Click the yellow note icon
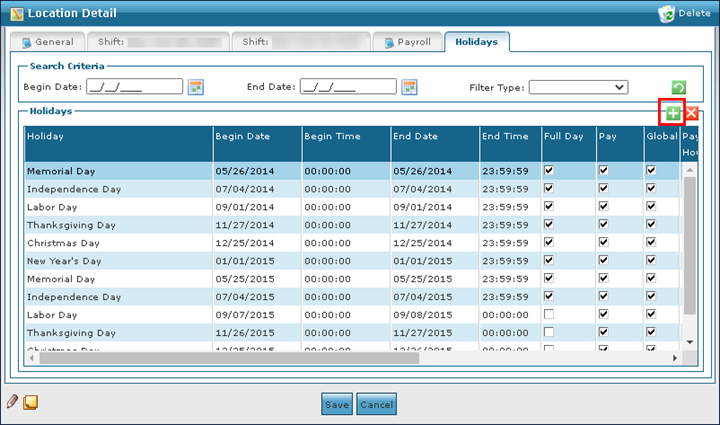The height and width of the screenshot is (425, 720). pyautogui.click(x=31, y=402)
